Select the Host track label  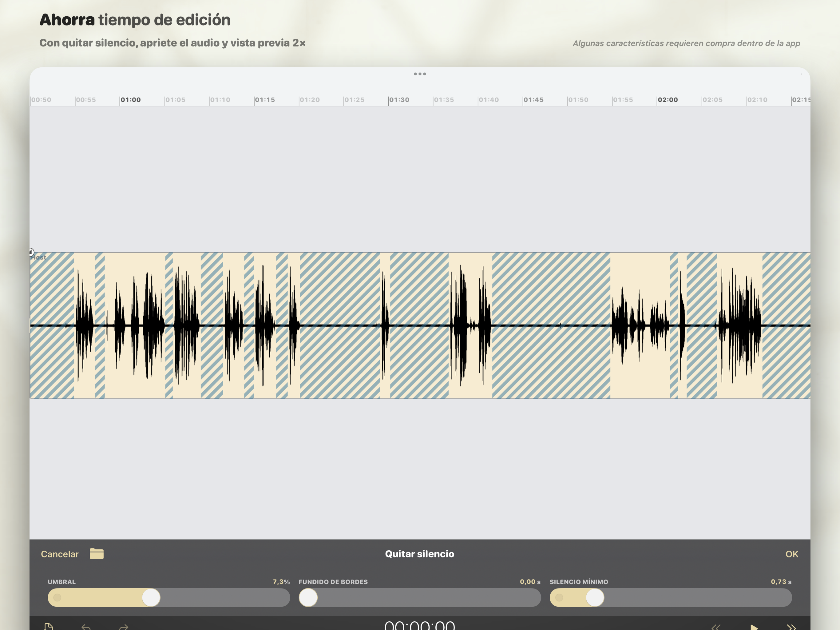[39, 257]
